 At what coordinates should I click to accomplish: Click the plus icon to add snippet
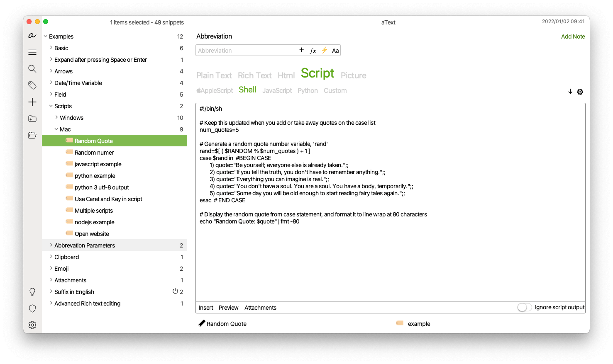point(32,102)
